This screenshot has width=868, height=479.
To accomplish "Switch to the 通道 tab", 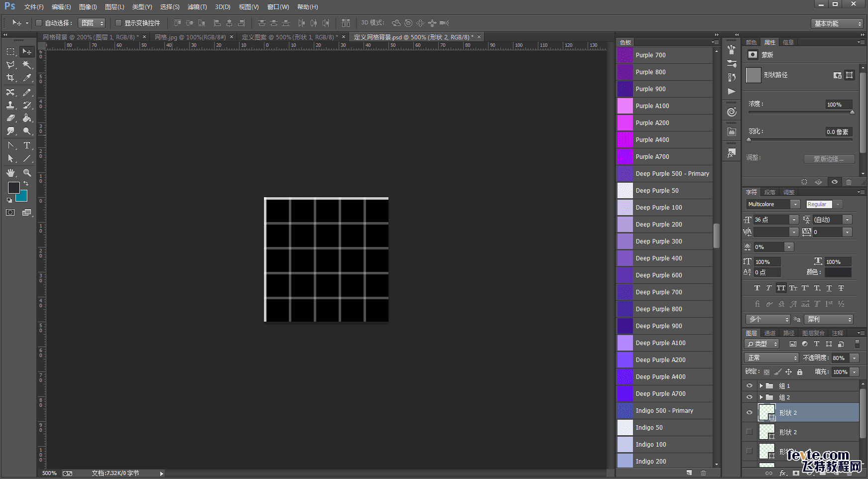I will click(x=770, y=333).
